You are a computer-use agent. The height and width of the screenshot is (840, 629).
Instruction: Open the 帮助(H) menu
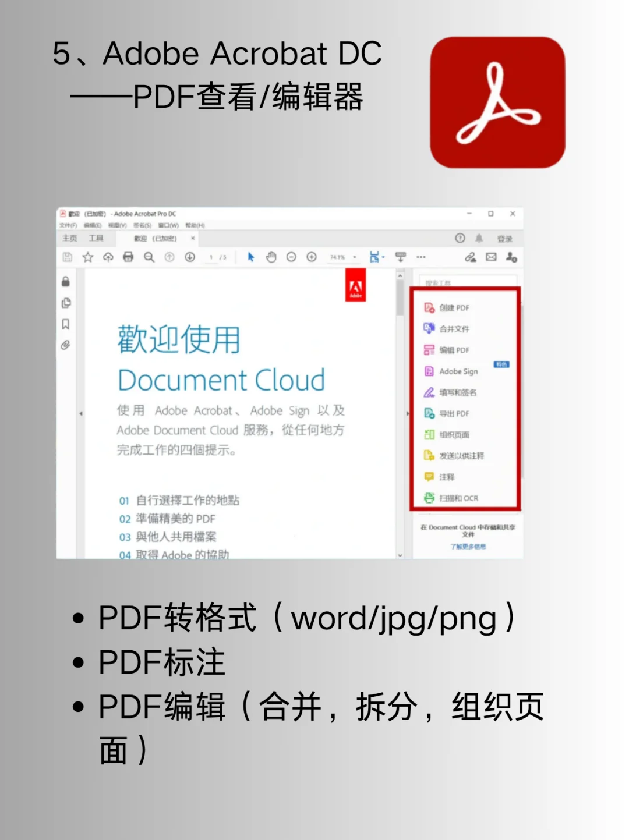click(195, 225)
